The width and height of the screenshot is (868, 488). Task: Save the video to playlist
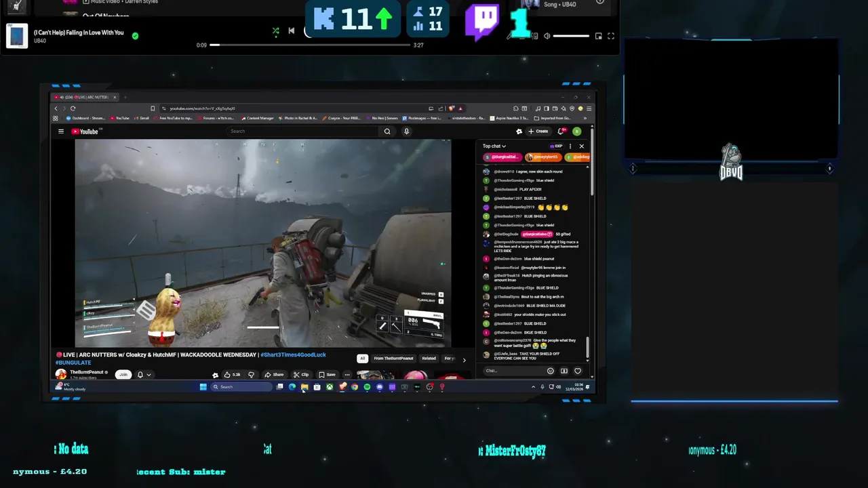327,374
